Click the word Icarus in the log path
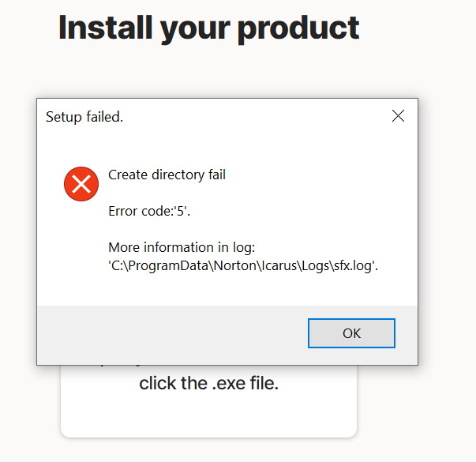The width and height of the screenshot is (476, 462). pyautogui.click(x=279, y=266)
